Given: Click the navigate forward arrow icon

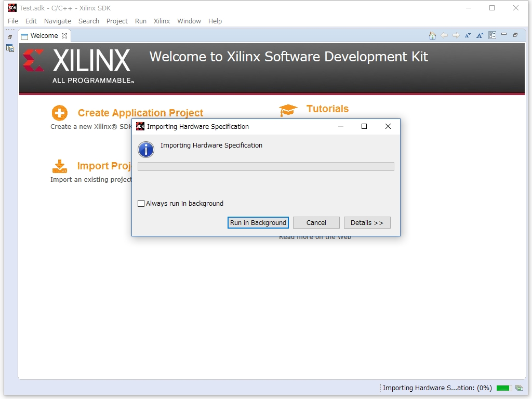Looking at the screenshot, I should [x=456, y=36].
